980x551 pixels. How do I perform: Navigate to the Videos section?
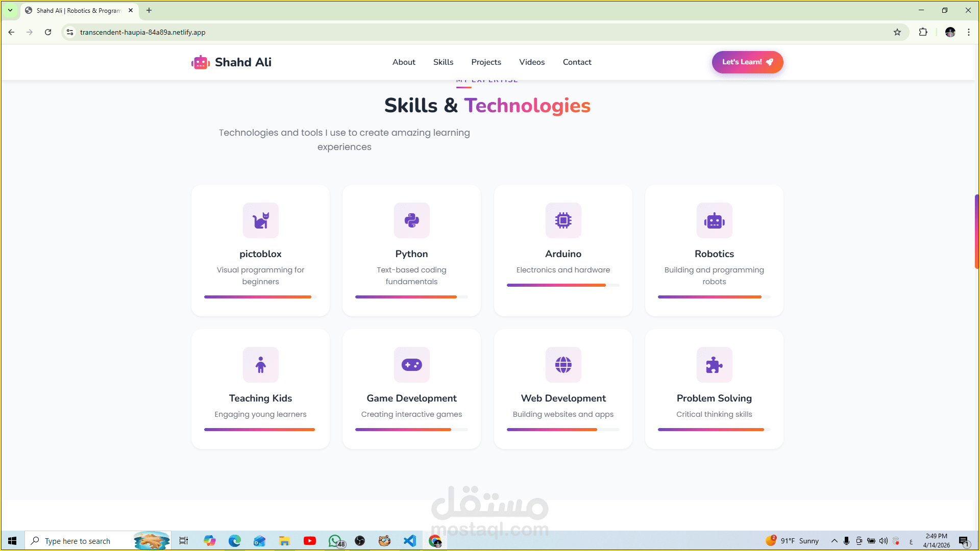[x=532, y=62]
